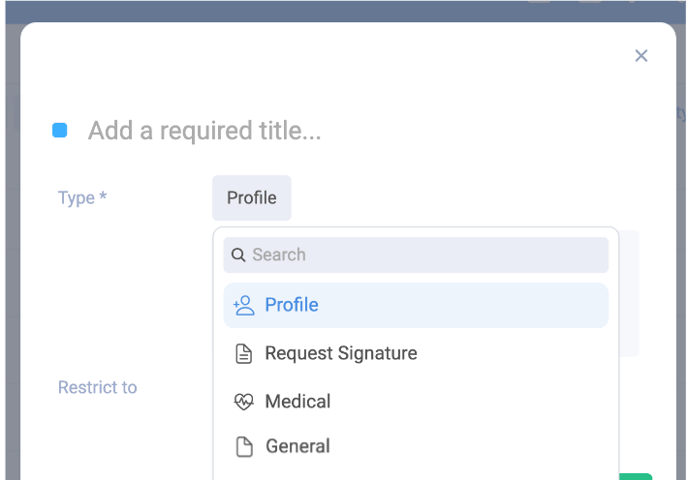This screenshot has height=480, width=688.
Task: Click the blue color square beside title
Action: [60, 130]
